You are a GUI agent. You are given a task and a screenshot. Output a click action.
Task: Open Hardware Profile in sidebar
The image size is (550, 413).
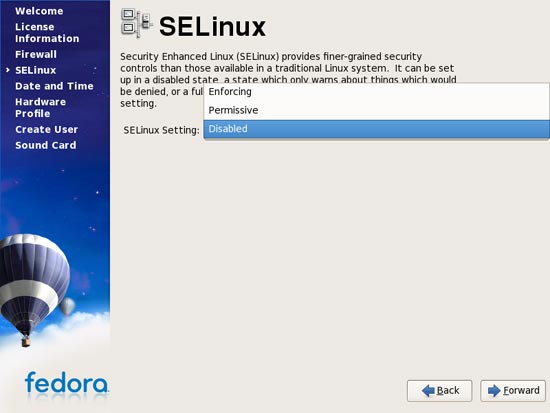pyautogui.click(x=40, y=108)
